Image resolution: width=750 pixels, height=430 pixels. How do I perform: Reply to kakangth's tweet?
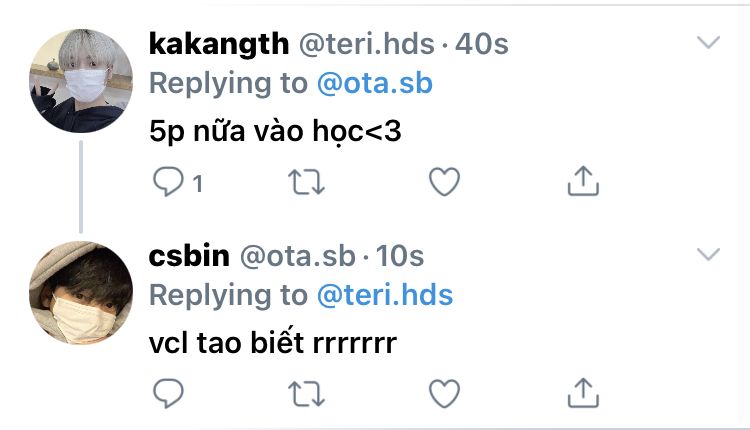[168, 182]
